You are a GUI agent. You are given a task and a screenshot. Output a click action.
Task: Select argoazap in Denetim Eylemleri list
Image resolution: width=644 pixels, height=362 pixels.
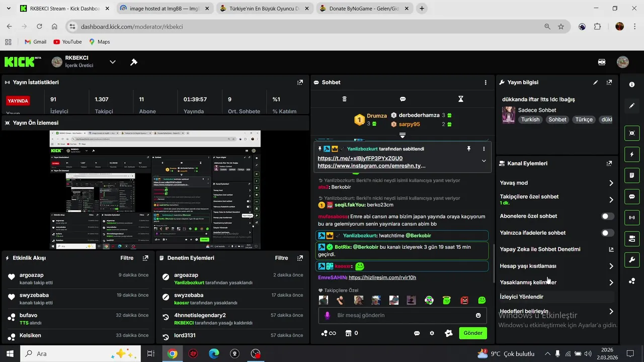point(186,275)
